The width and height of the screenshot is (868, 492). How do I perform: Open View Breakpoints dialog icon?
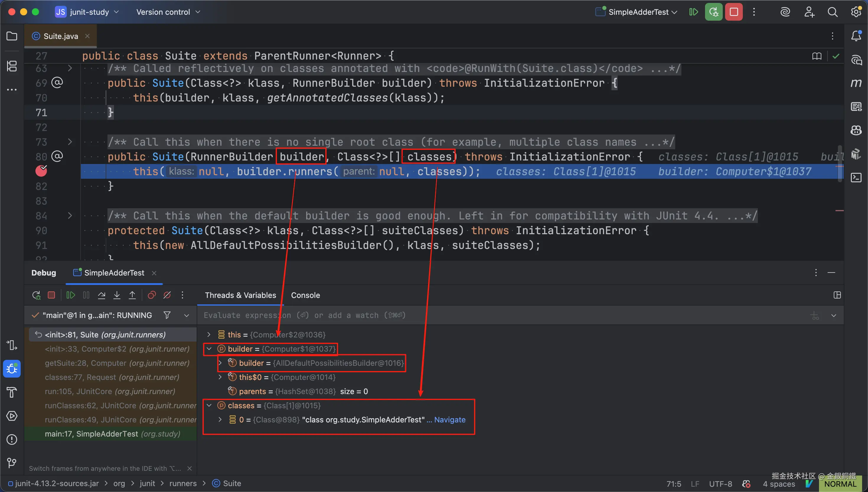pos(151,295)
